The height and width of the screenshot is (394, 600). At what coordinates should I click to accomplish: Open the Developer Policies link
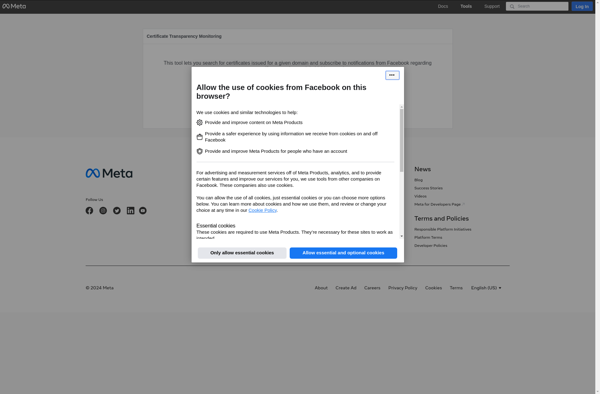(430, 246)
